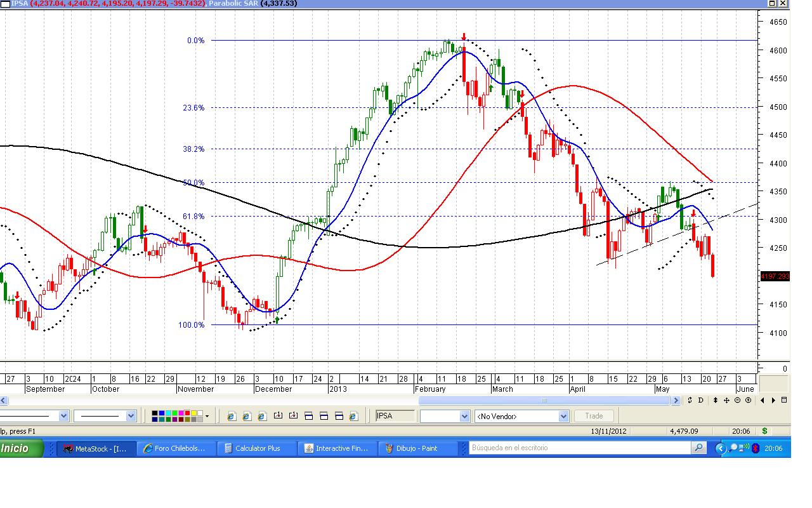Switch to Calculator Plus in taskbar
This screenshot has height=508, width=812.
[x=258, y=448]
